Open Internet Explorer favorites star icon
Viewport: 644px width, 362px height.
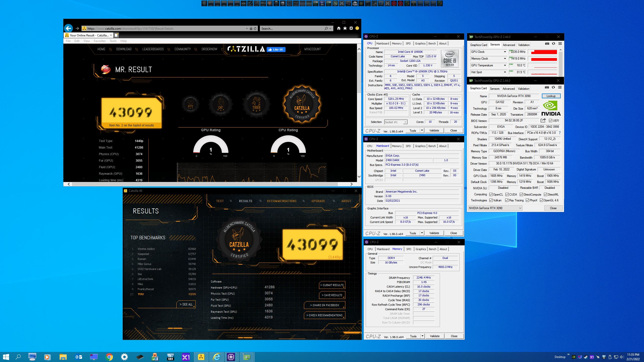tap(345, 28)
